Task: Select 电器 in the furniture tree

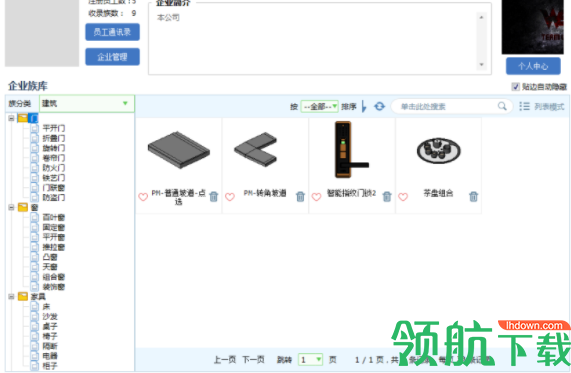Action: [x=50, y=356]
